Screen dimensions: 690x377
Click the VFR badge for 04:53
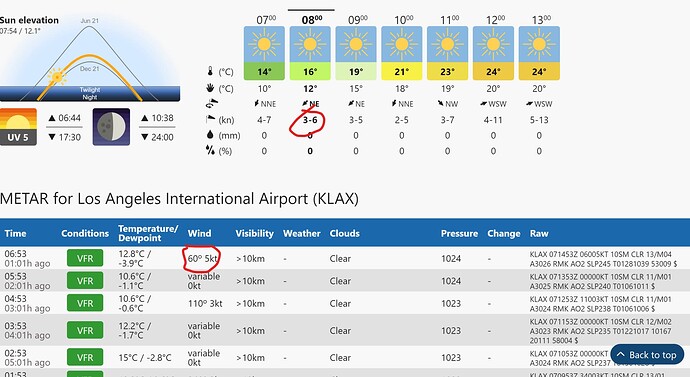(x=85, y=303)
